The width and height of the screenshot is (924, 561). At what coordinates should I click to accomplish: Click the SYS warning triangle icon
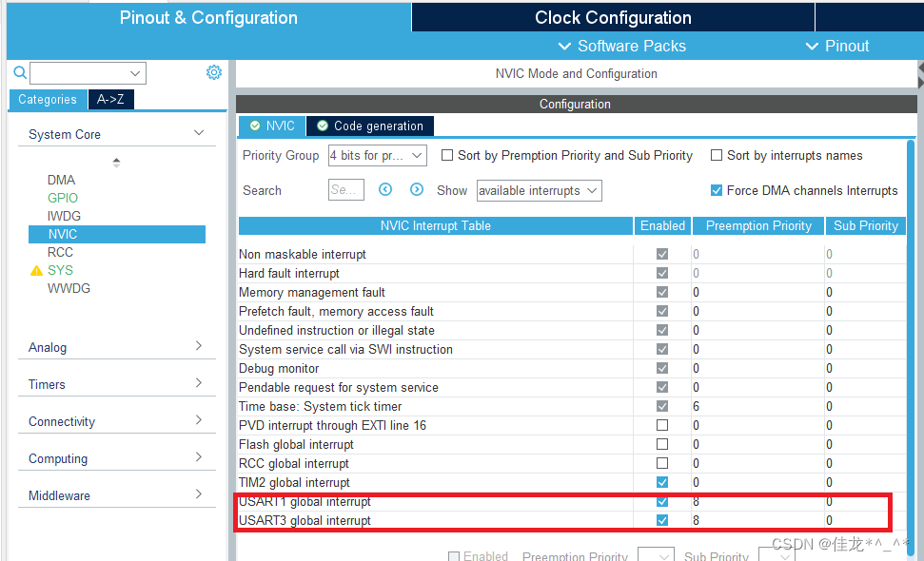coord(36,270)
